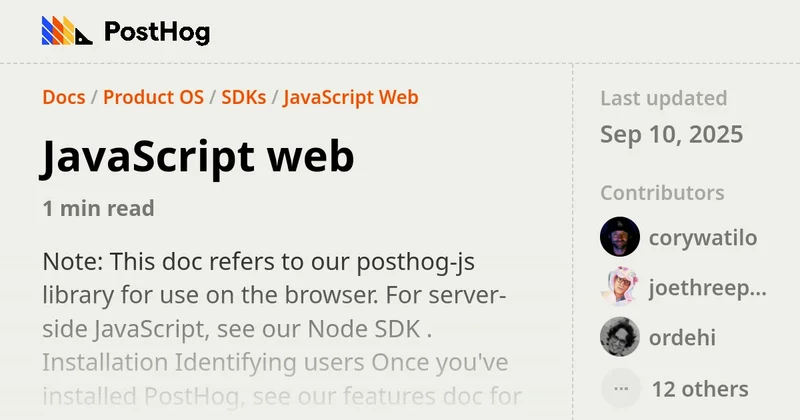Click the Contributors section heading
The width and height of the screenshot is (800, 420).
662,193
